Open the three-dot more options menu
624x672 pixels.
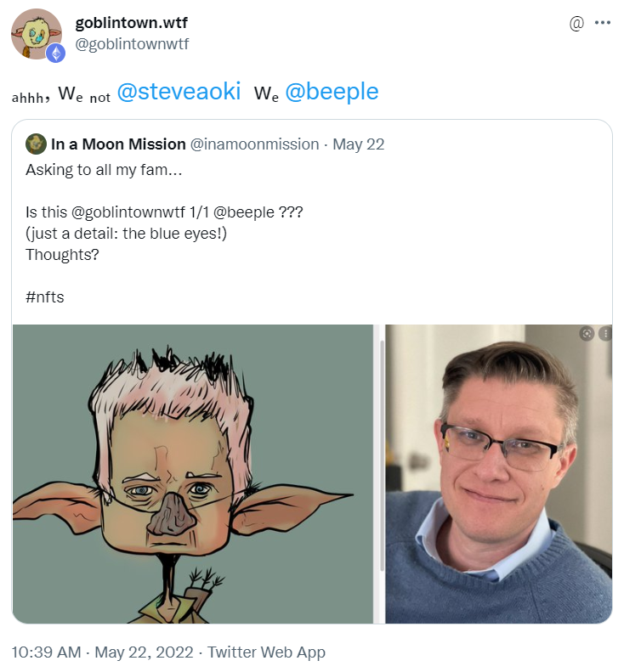pyautogui.click(x=602, y=23)
